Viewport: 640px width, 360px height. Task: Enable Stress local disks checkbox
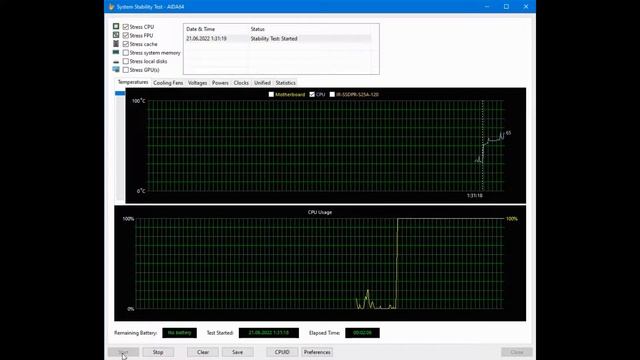point(126,61)
